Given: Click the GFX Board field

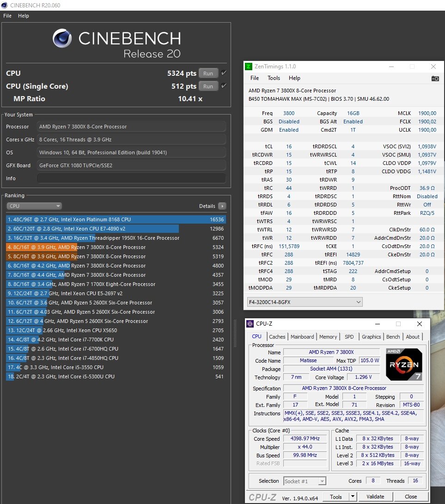Looking at the screenshot, I should click(131, 165).
